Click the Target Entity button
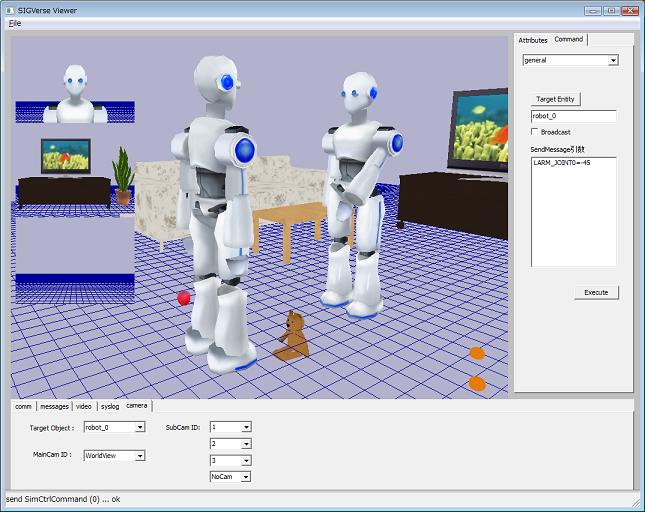645x512 pixels. (x=557, y=100)
